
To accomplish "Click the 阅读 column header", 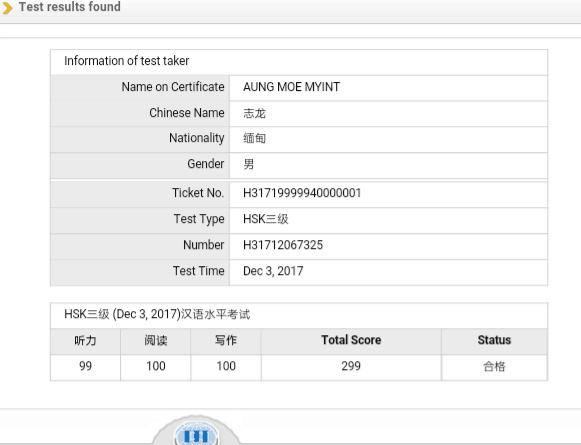I will pyautogui.click(x=156, y=340).
